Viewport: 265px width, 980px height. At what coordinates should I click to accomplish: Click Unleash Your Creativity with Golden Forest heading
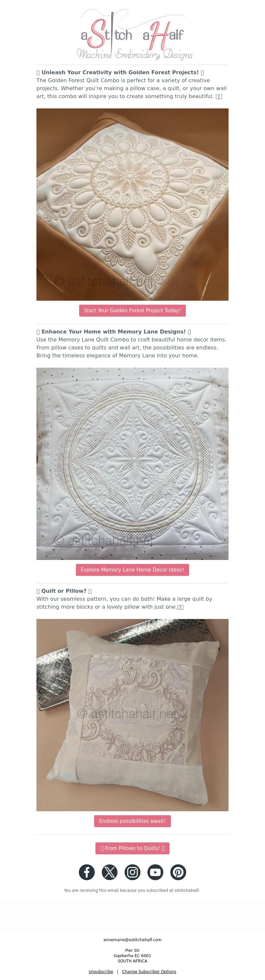(x=120, y=72)
